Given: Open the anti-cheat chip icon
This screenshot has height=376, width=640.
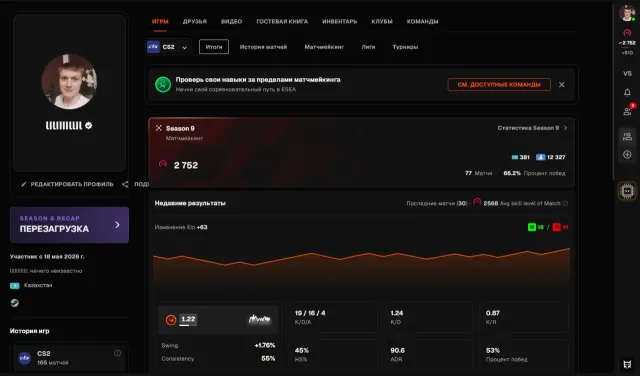Looking at the screenshot, I should click(x=627, y=191).
